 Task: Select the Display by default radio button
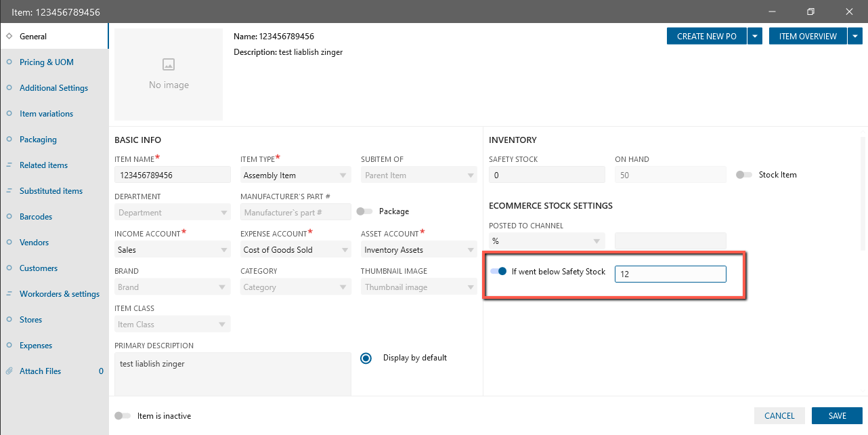coord(366,358)
